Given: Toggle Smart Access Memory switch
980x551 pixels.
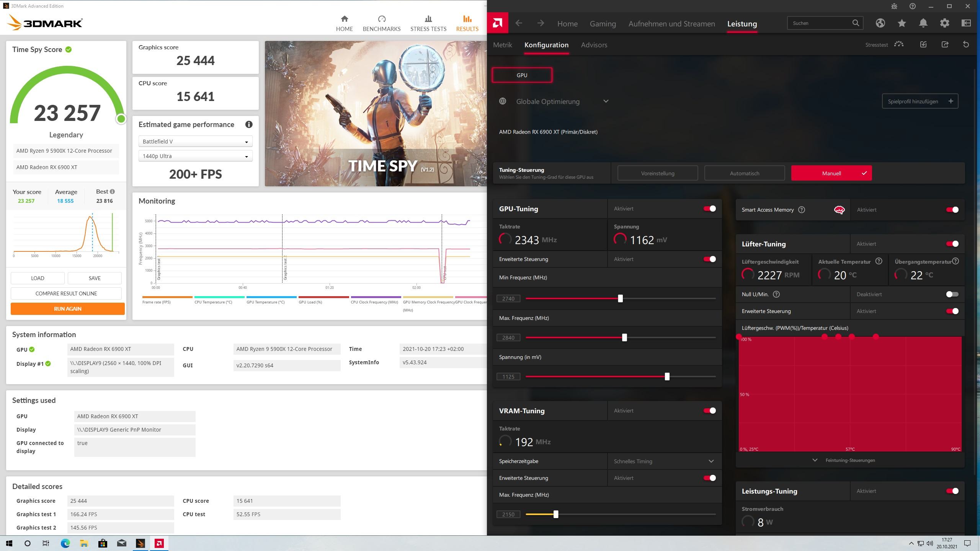Looking at the screenshot, I should click(952, 210).
